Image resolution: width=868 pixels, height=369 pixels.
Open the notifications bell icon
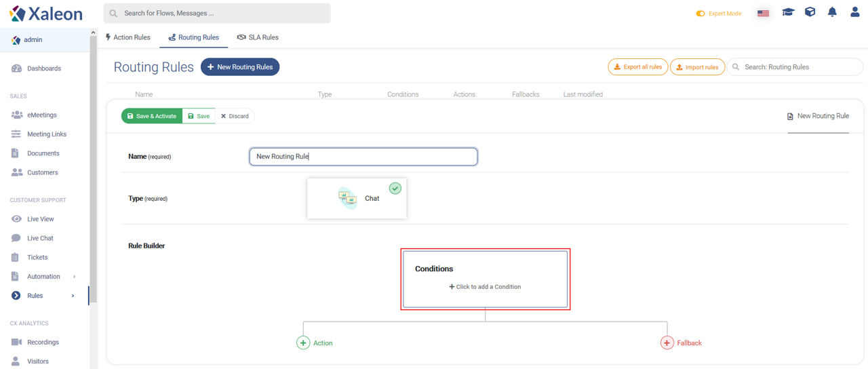[x=832, y=12]
